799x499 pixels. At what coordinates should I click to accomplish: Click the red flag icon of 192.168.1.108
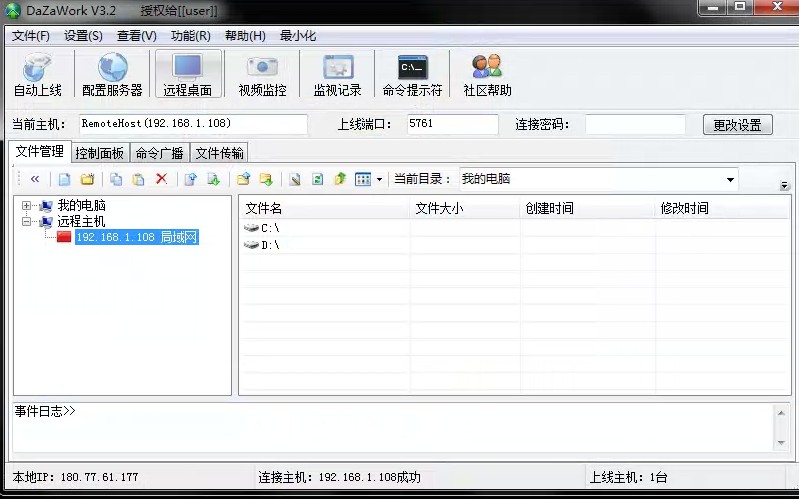tap(64, 237)
